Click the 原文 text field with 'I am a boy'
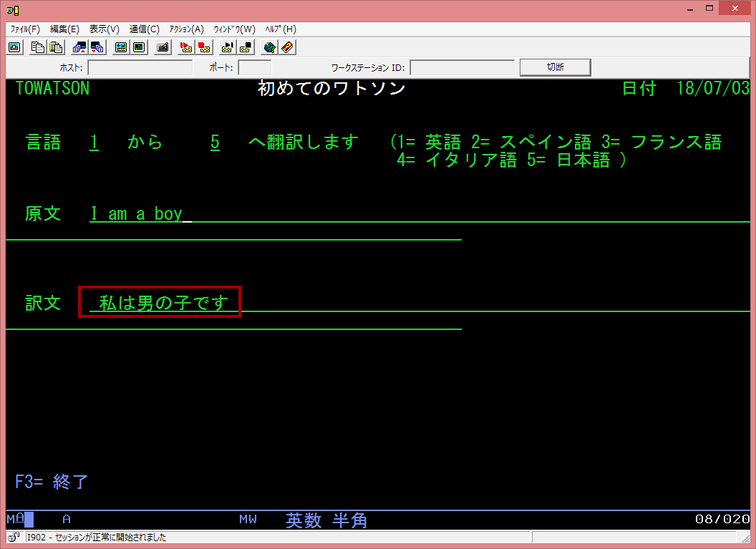 tap(136, 214)
